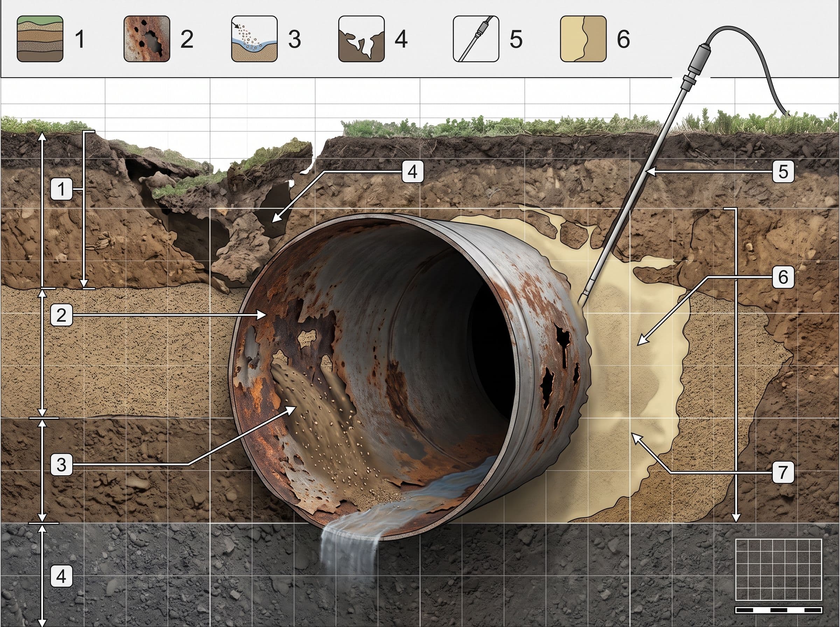This screenshot has width=840, height=627.
Task: Click the number 3 beside the infiltration legend icon
Action: click(295, 39)
